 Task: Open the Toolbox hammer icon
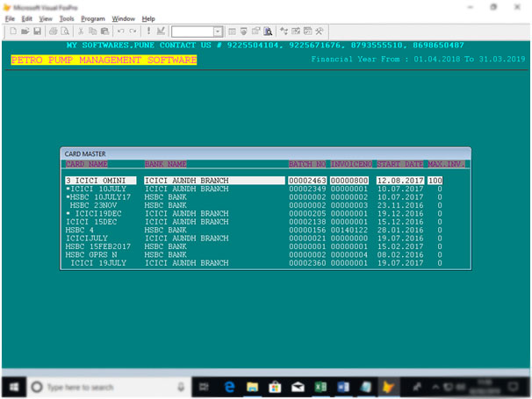coord(320,32)
